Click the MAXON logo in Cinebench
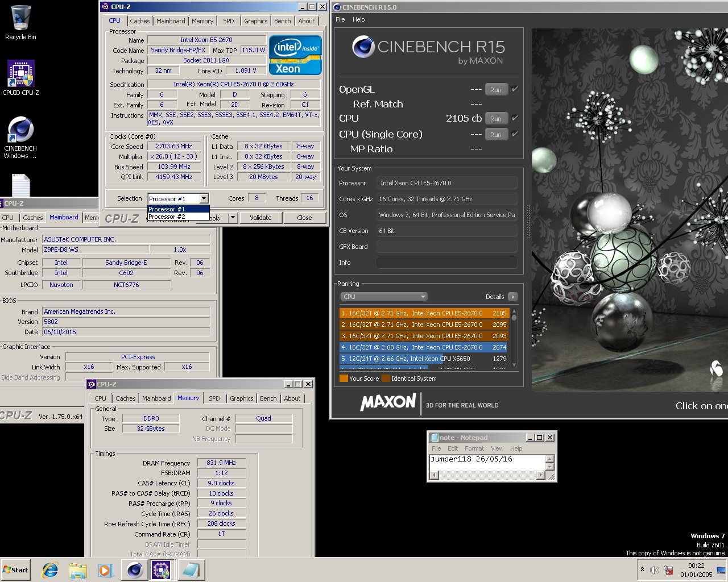 388,402
